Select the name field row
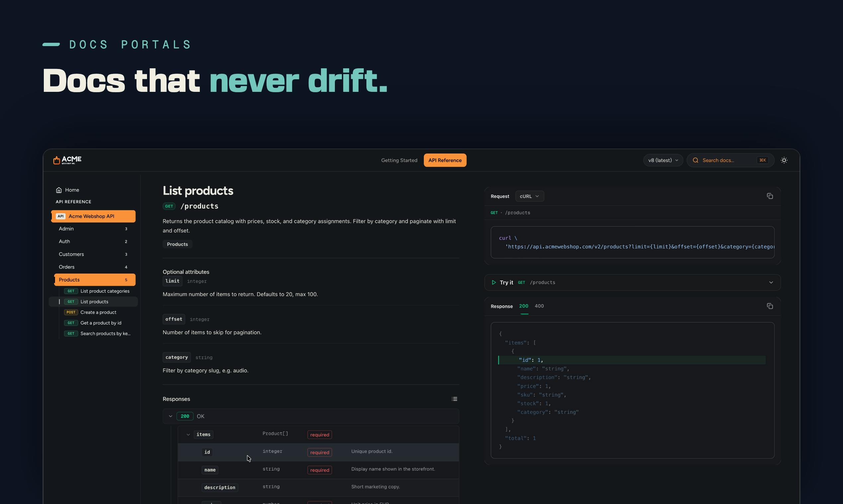Image resolution: width=843 pixels, height=504 pixels. pyautogui.click(x=318, y=470)
